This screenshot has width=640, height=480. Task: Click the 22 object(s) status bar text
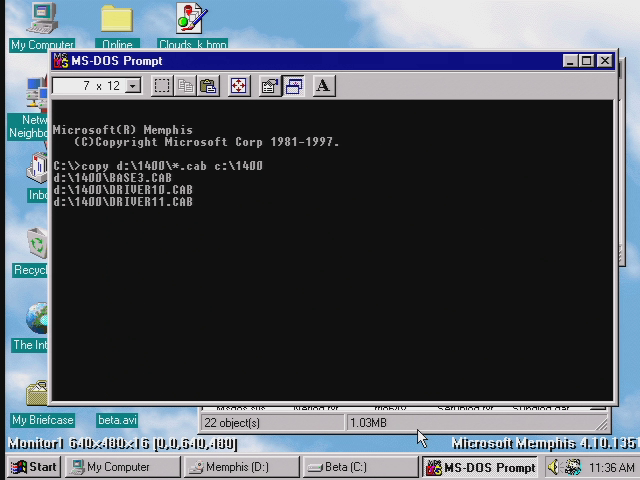coord(232,423)
